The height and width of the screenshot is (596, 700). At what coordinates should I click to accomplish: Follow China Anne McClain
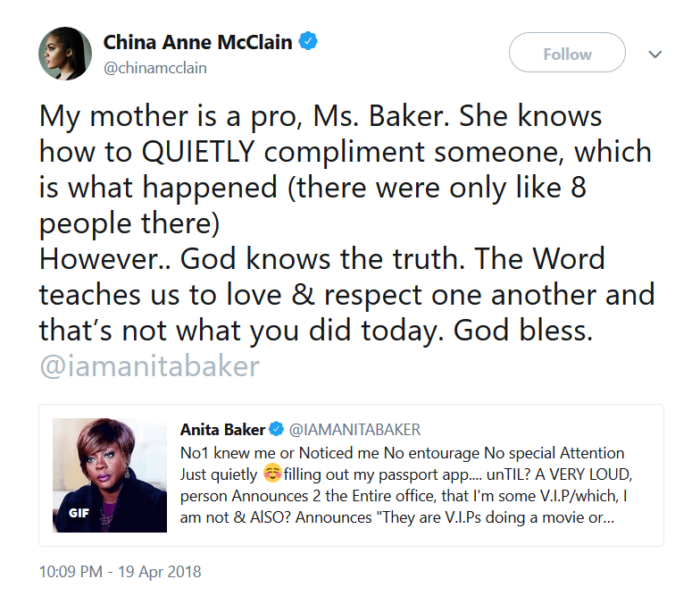click(567, 54)
